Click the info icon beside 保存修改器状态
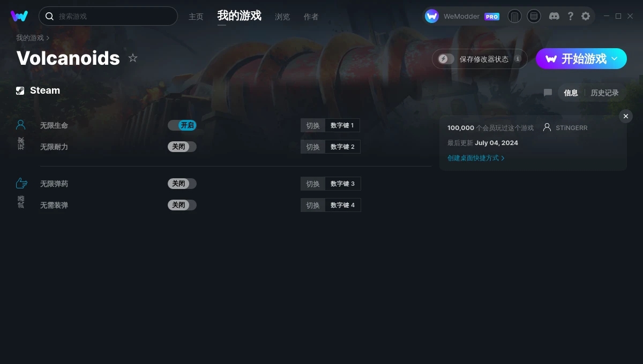The width and height of the screenshot is (643, 364). [518, 59]
